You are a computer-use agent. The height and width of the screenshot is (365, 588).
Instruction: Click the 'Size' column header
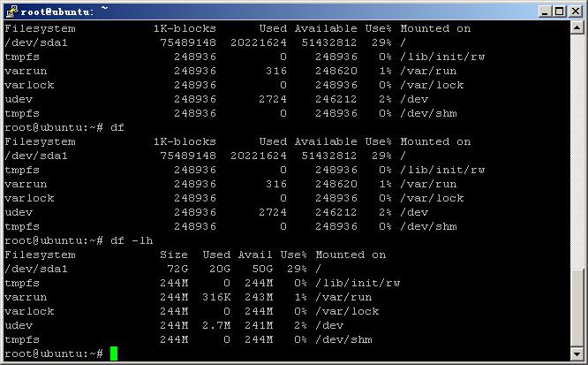coord(174,255)
